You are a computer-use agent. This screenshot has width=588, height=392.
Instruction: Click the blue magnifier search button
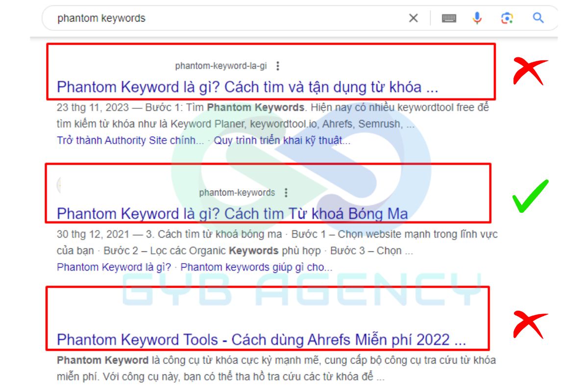tap(539, 18)
